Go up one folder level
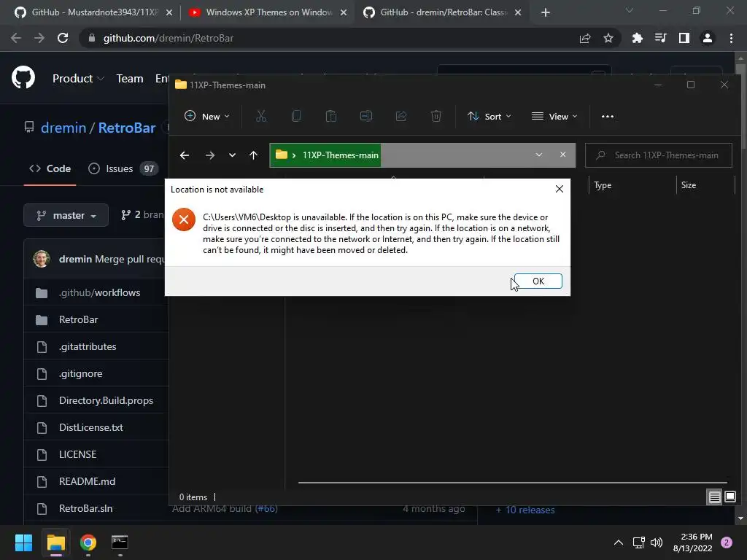The width and height of the screenshot is (747, 560). click(253, 155)
